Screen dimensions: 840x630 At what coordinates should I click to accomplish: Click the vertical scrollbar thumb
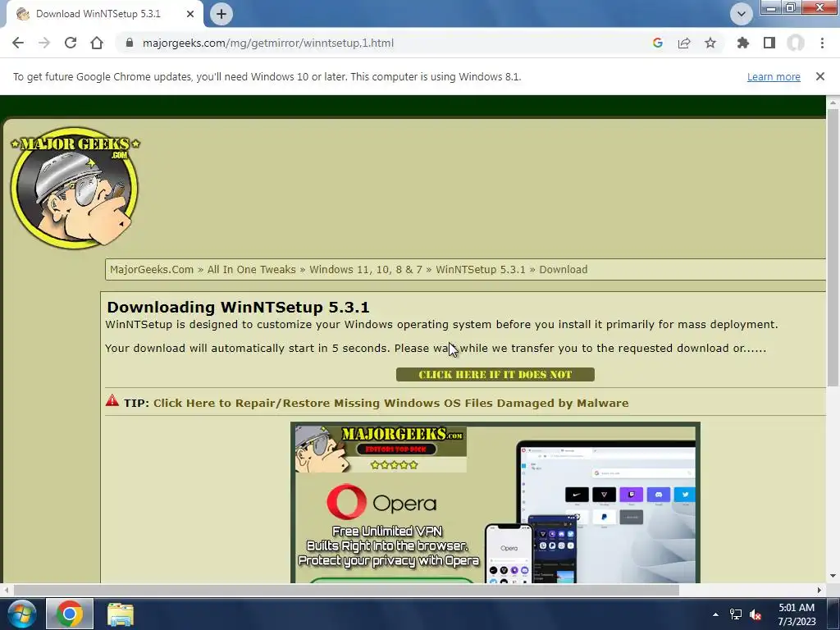click(x=833, y=246)
